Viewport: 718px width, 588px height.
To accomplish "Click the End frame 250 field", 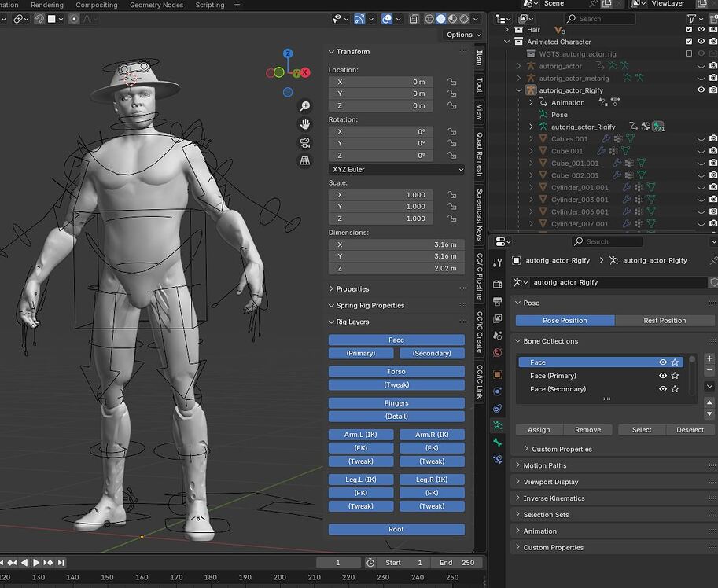I will tap(458, 563).
